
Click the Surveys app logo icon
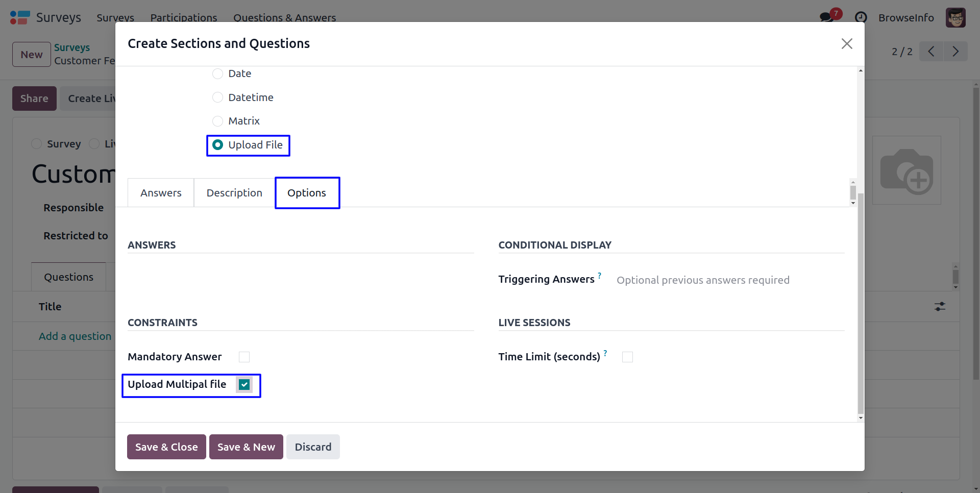[20, 18]
